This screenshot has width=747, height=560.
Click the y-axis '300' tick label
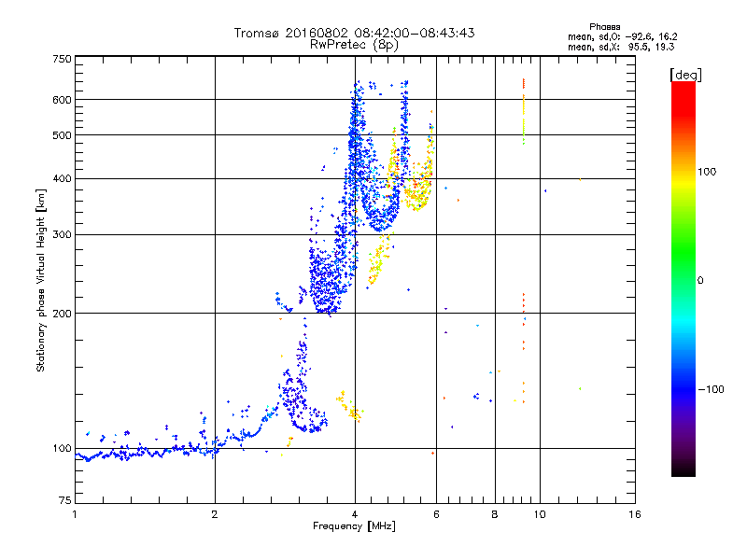tap(62, 234)
